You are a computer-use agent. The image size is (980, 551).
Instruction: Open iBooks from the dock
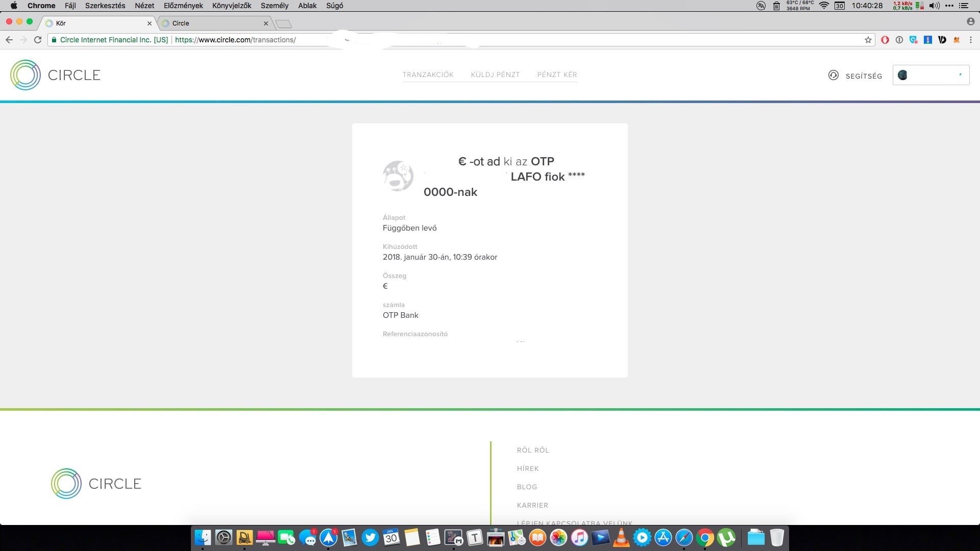pyautogui.click(x=537, y=538)
